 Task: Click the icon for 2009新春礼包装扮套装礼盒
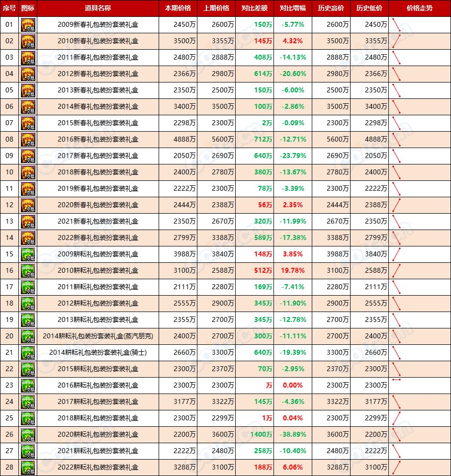[28, 24]
